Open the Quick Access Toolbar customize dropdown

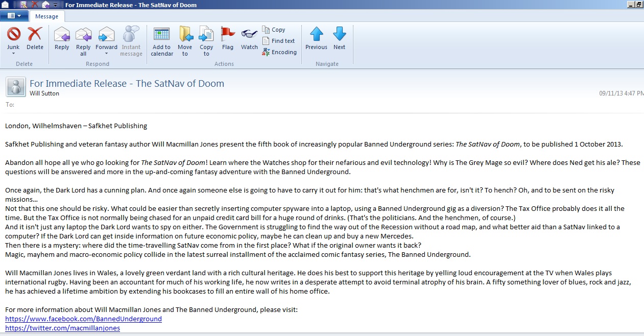click(55, 5)
